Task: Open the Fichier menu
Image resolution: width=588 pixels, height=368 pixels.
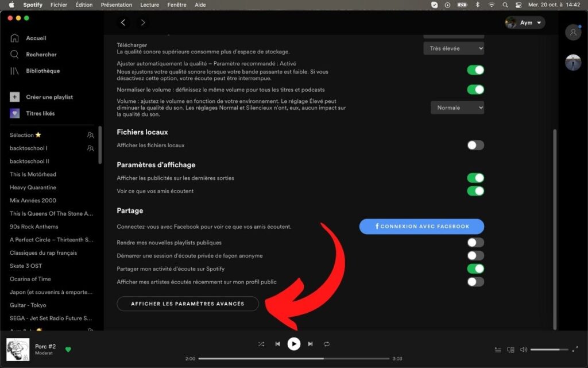Action: coord(59,5)
